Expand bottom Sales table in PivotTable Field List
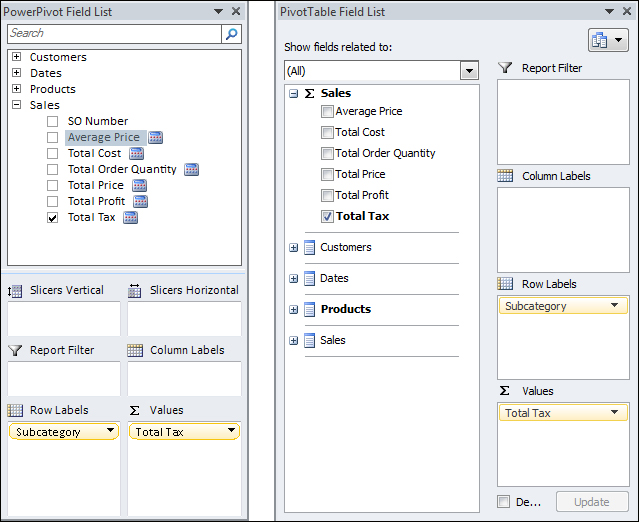Image resolution: width=639 pixels, height=522 pixels. pyautogui.click(x=293, y=341)
